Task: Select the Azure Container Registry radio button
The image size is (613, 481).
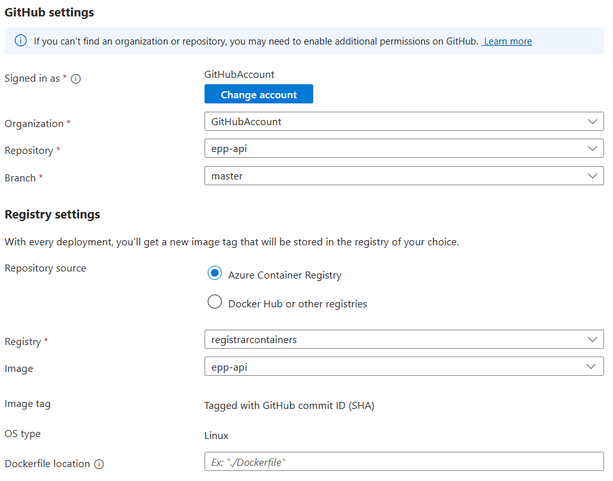Action: (x=215, y=273)
